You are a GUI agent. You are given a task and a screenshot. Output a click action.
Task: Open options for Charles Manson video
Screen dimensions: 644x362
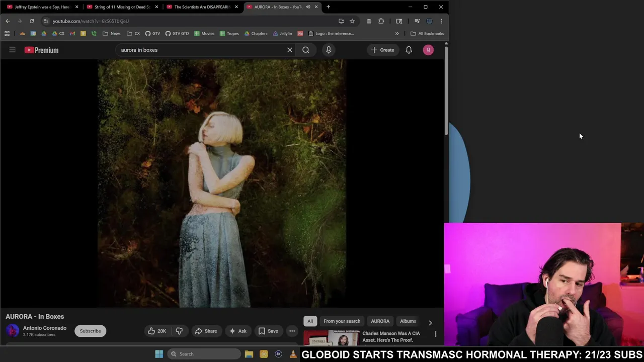435,334
